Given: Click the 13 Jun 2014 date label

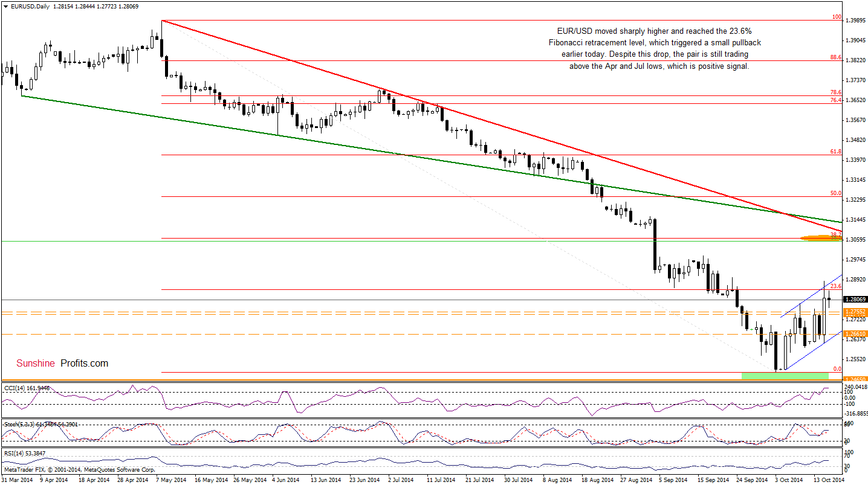Looking at the screenshot, I should point(326,480).
